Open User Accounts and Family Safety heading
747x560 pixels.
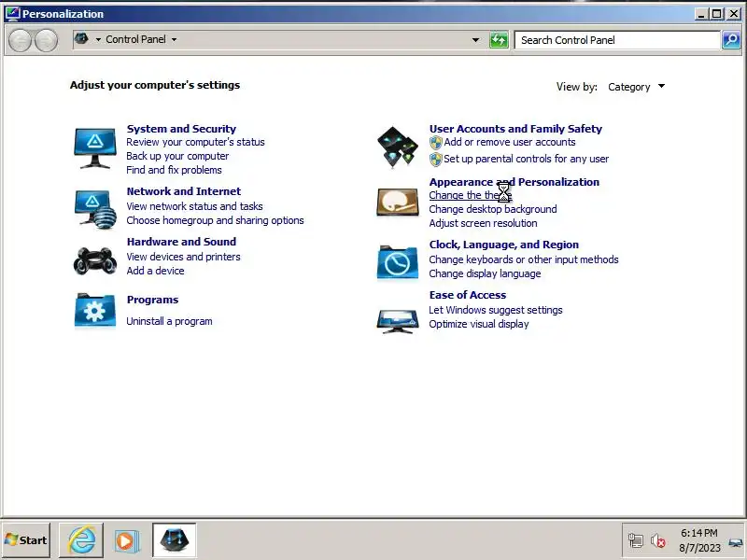(515, 129)
